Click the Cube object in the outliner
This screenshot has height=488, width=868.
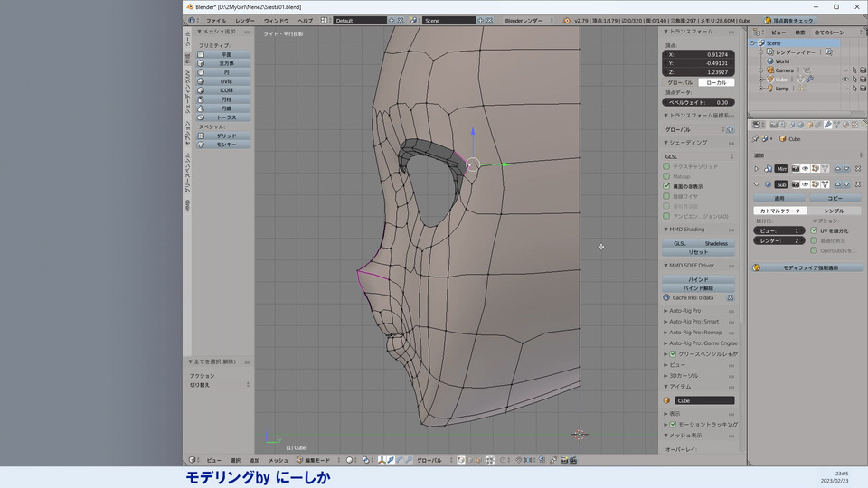(781, 79)
